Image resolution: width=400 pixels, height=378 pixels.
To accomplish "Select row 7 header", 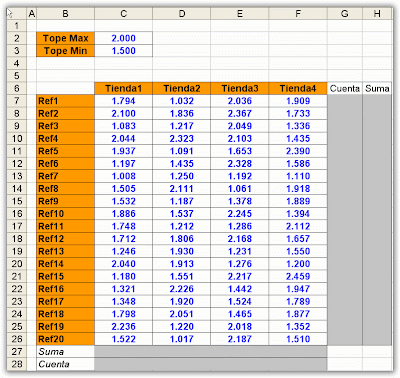I will coord(17,101).
